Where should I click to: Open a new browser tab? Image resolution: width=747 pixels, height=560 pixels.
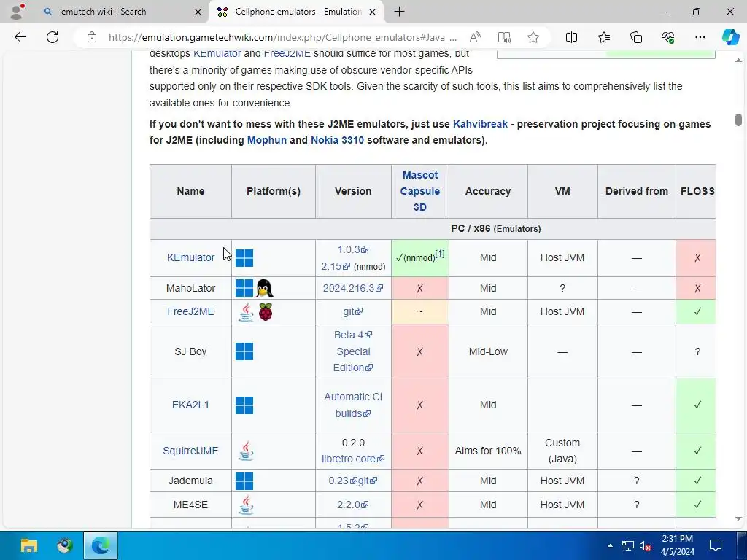point(399,12)
